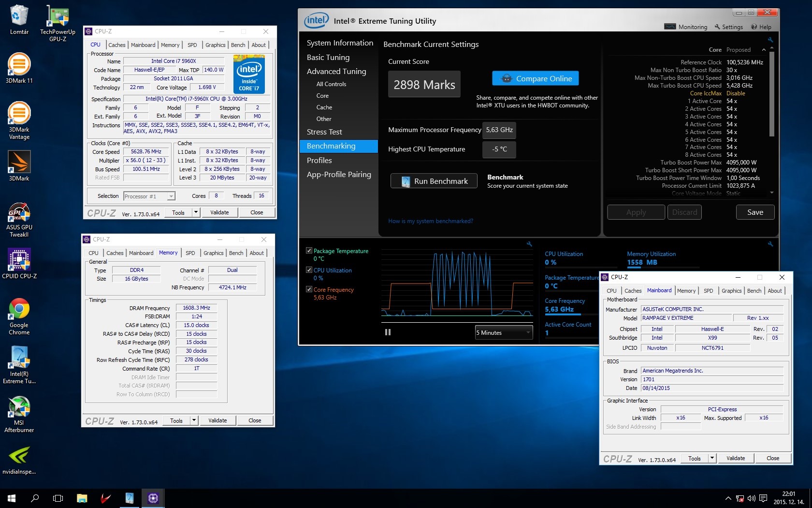The width and height of the screenshot is (812, 508).
Task: Expand the Processor #1 selection dropdown
Action: [x=171, y=196]
